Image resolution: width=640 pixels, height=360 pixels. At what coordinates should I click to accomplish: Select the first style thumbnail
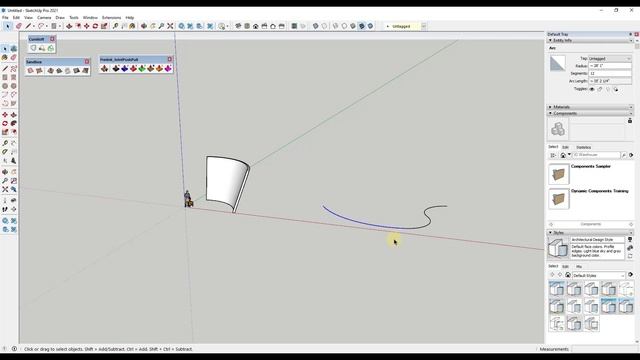click(556, 289)
